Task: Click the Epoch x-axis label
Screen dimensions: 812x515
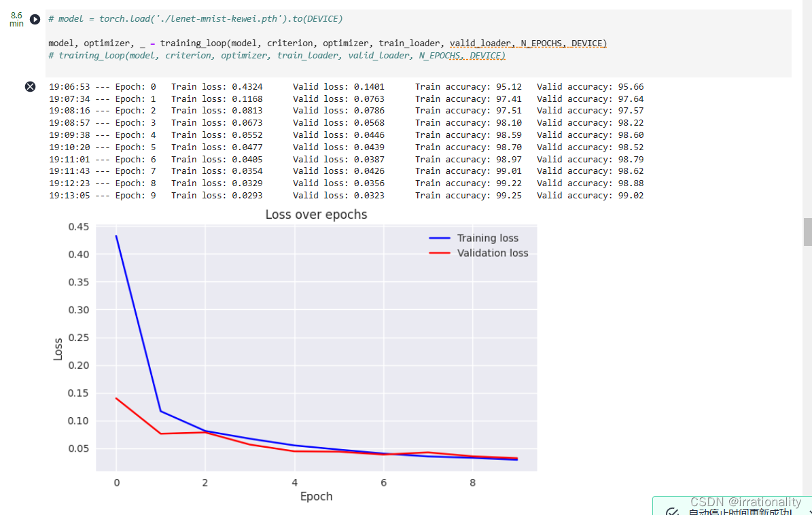Action: tap(317, 497)
